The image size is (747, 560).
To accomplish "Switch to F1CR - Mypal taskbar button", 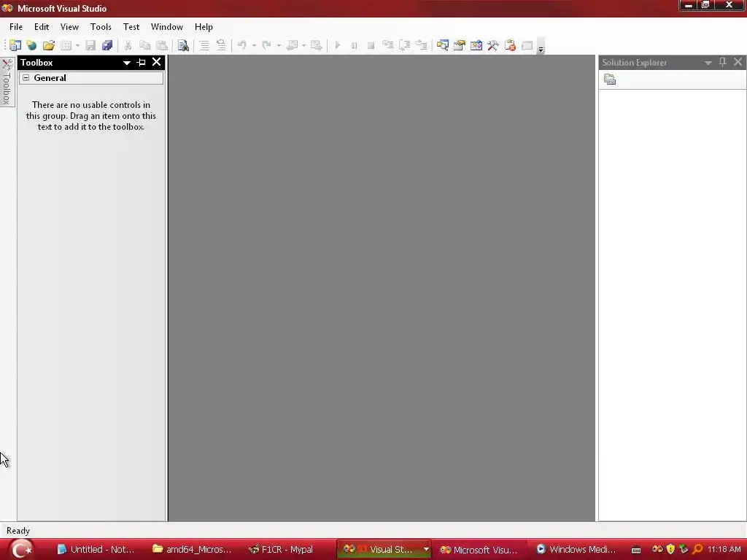I will coord(281,550).
